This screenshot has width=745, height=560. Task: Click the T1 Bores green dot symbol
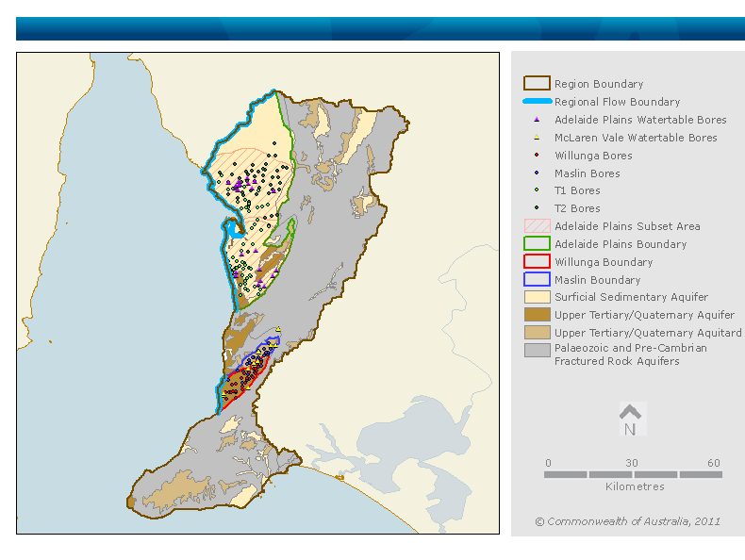pyautogui.click(x=537, y=190)
